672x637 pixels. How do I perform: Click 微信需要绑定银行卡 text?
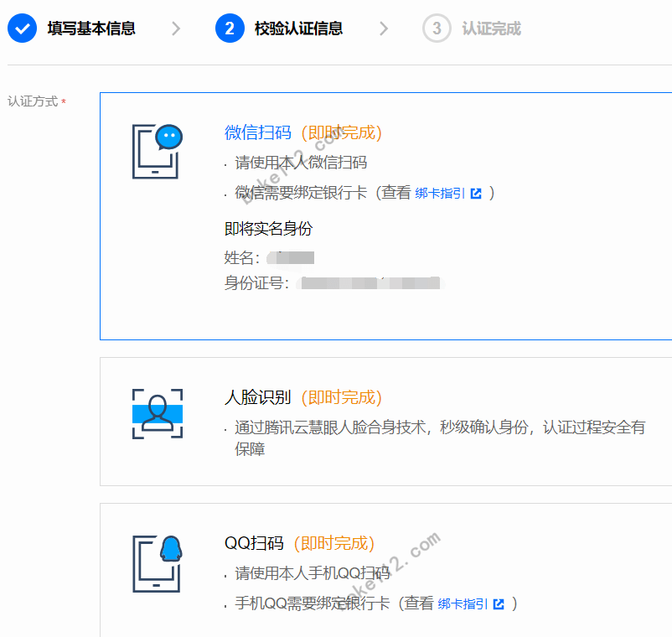(x=301, y=193)
